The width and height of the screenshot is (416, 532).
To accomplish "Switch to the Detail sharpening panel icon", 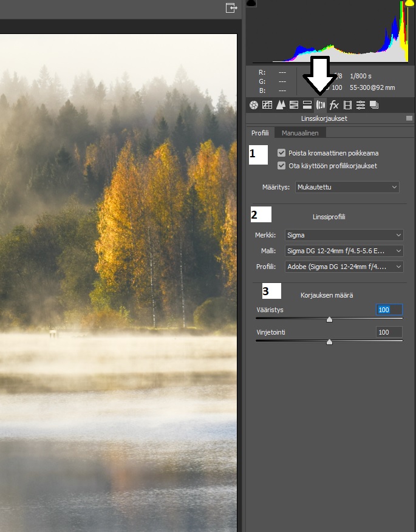I will (280, 105).
